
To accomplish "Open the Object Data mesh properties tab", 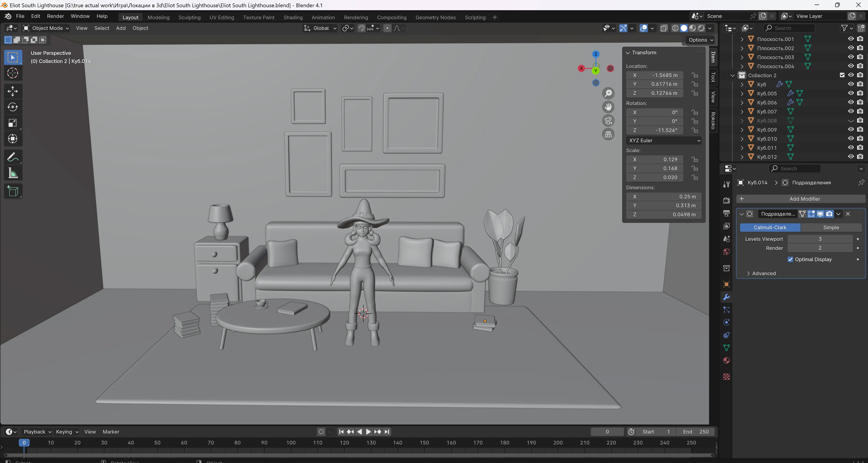I will (x=727, y=348).
